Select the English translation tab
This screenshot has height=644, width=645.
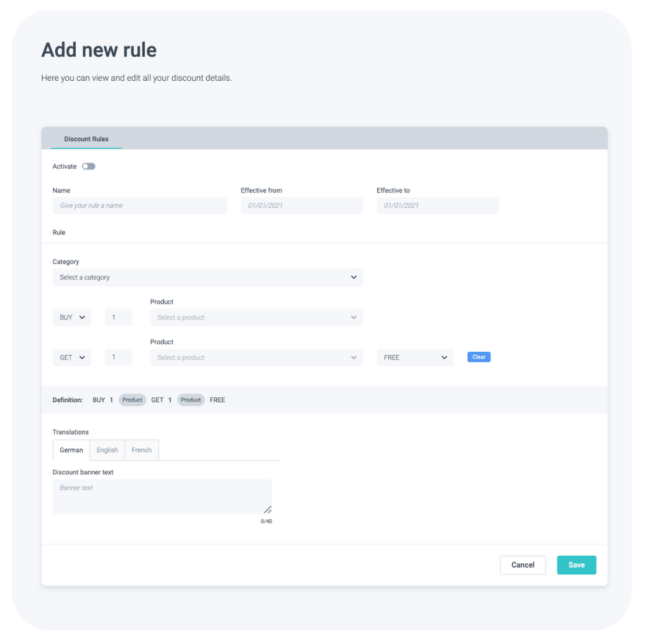pyautogui.click(x=107, y=450)
